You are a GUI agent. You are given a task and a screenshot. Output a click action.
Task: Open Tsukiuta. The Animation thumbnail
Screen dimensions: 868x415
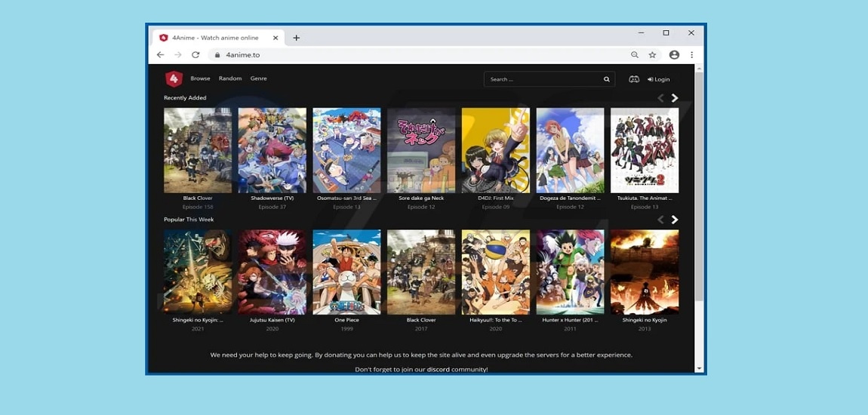tap(645, 150)
